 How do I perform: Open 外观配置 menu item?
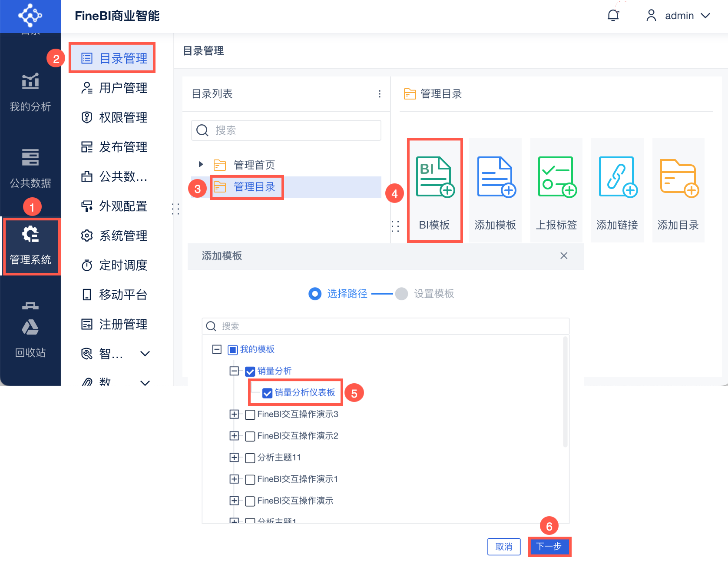tap(115, 206)
